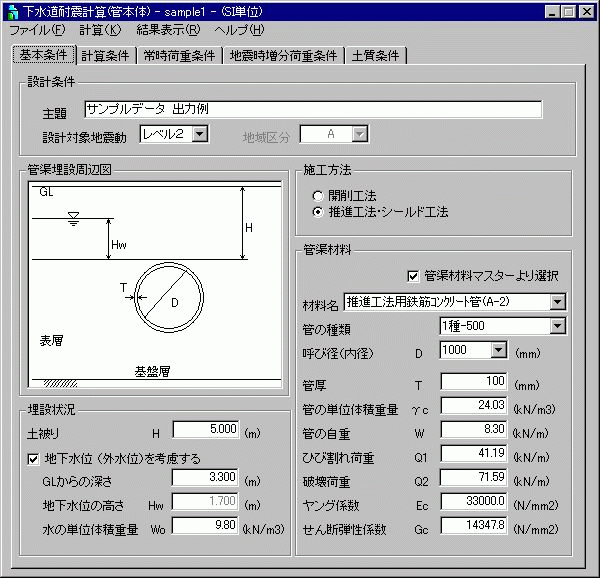Click the ひび割れ荷重 Q1 field
The image size is (600, 578).
tap(474, 453)
